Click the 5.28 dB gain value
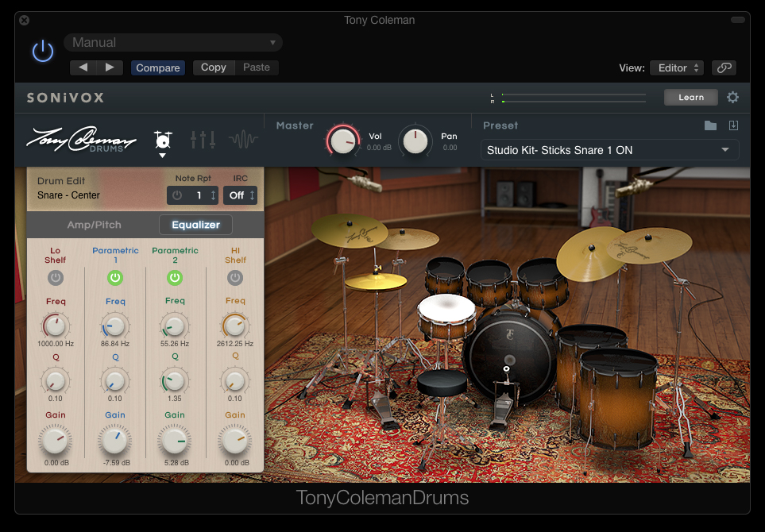The image size is (765, 532). pos(176,463)
